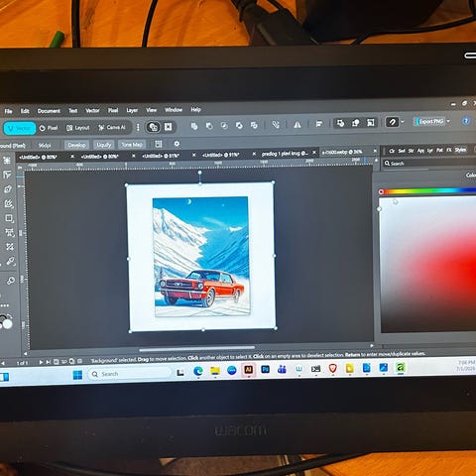Open the Export PNG dropdown arrow
This screenshot has width=476, height=476.
pos(448,121)
